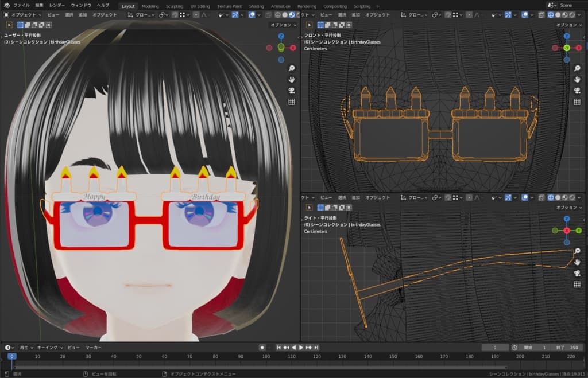Click the 追加 menu in the left viewport header
Viewport: 588px width, 378px height.
click(x=83, y=15)
